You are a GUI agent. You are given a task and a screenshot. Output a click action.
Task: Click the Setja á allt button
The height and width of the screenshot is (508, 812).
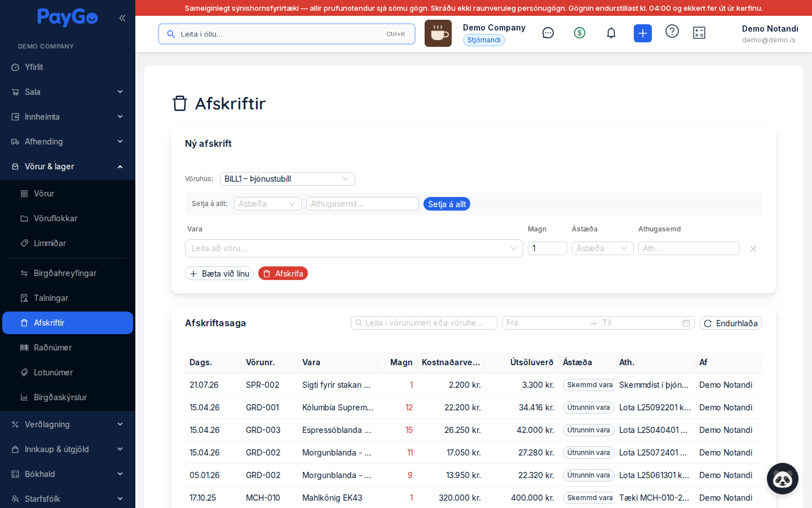pos(447,204)
